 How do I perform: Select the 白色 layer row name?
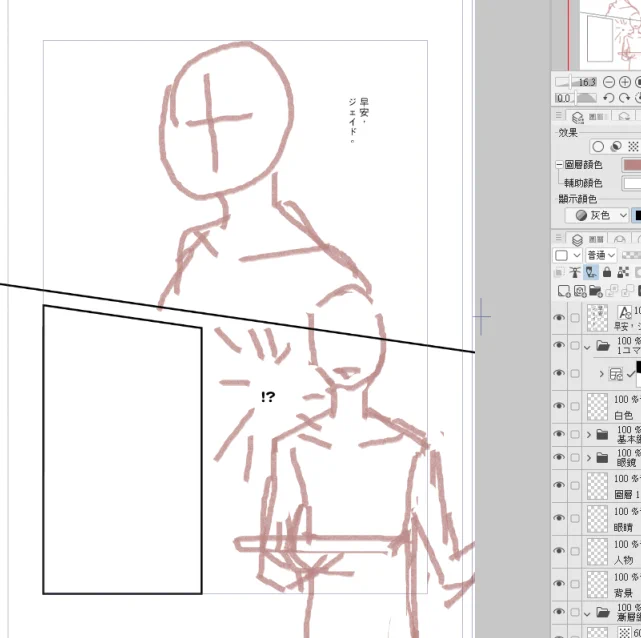[623, 416]
